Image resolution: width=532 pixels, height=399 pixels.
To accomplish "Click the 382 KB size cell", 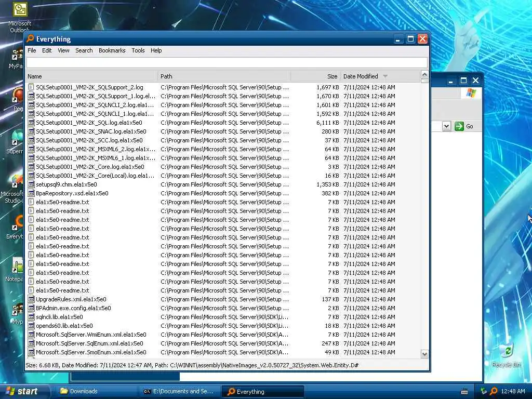I will pos(330,193).
